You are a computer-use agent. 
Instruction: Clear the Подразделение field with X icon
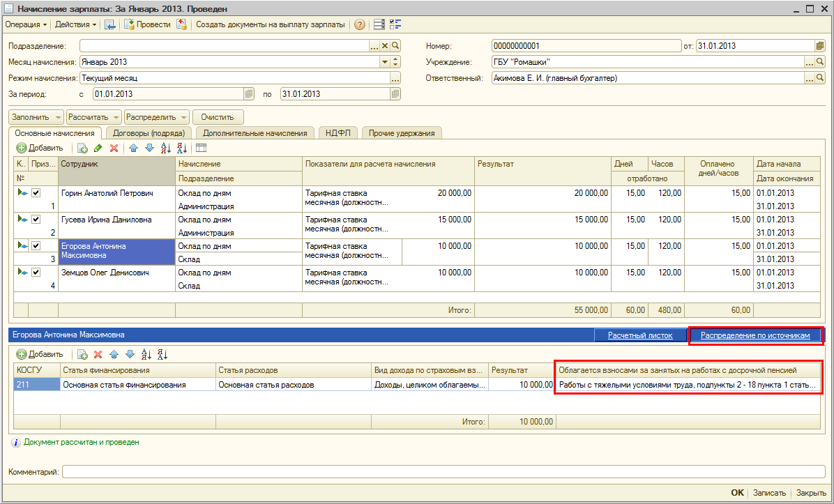click(384, 46)
